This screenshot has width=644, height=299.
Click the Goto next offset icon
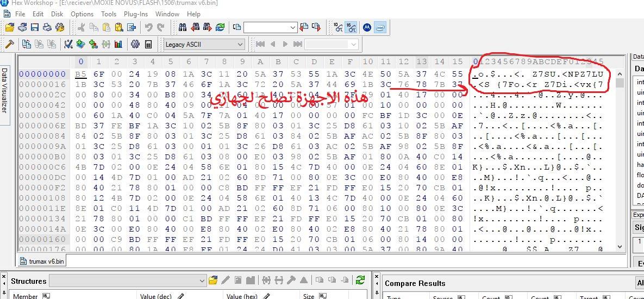[316, 28]
